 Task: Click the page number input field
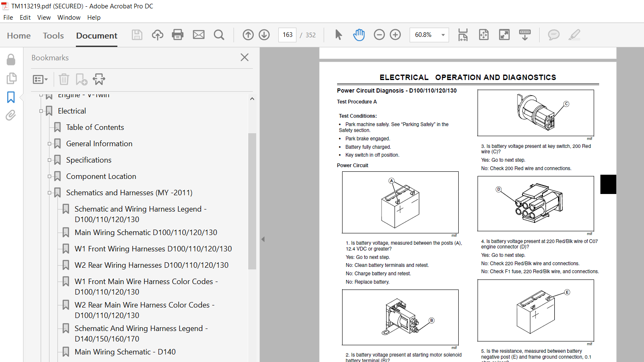(x=288, y=35)
